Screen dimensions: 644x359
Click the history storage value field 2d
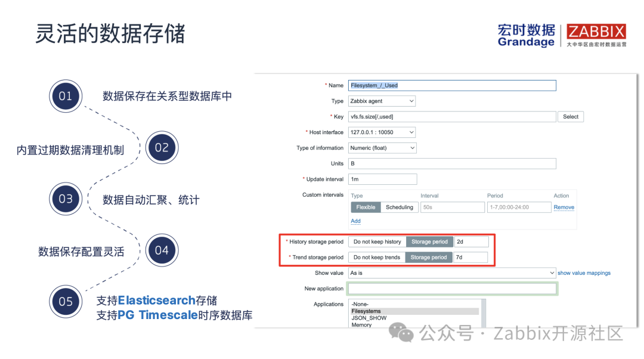click(x=471, y=242)
